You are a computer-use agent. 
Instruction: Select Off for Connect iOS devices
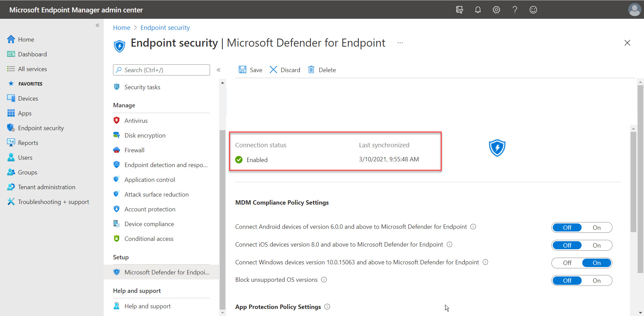pos(567,246)
